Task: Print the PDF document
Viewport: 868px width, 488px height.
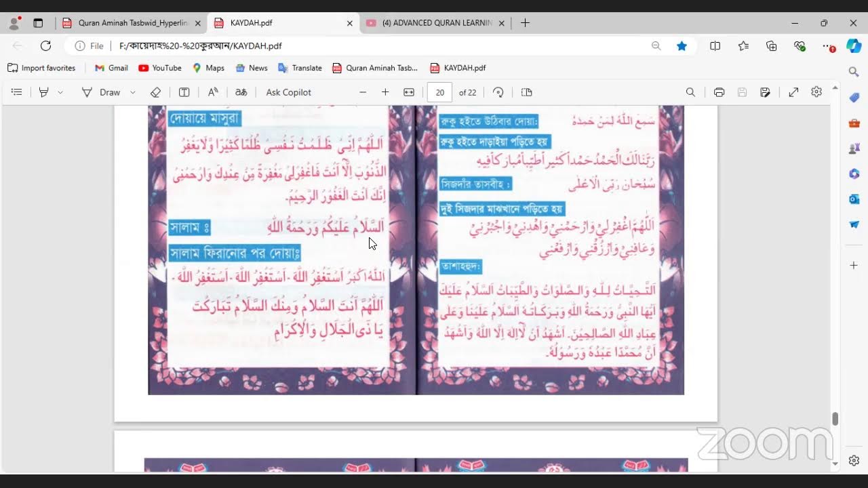Action: tap(719, 92)
